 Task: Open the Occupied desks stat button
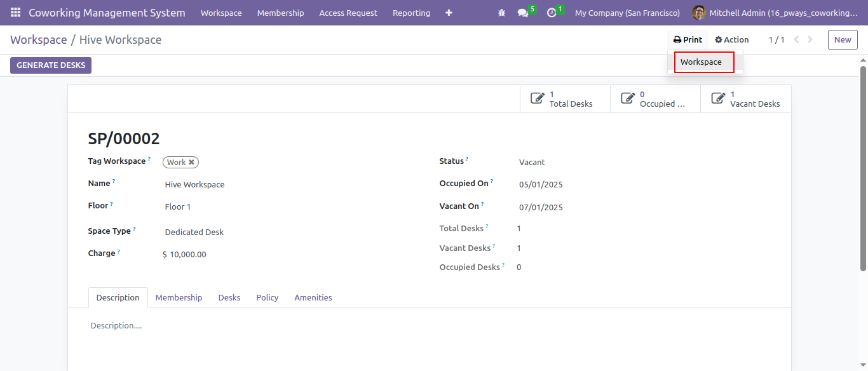tap(655, 99)
